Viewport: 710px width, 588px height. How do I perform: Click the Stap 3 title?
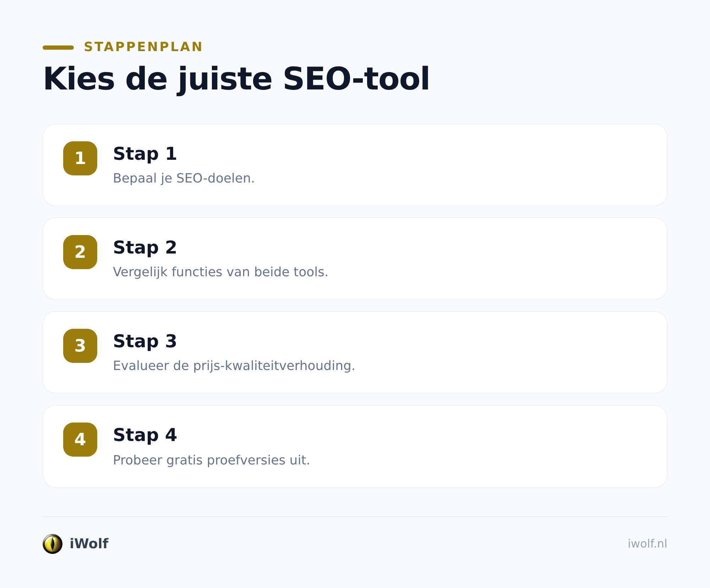[x=145, y=342]
